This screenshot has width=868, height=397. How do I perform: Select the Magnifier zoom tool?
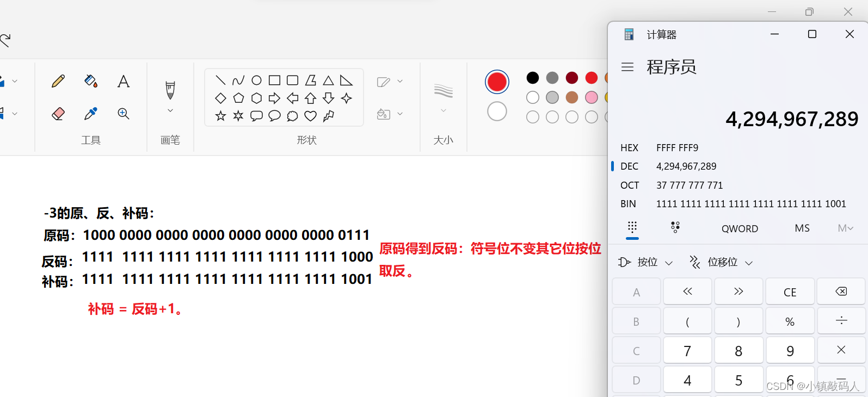(x=124, y=114)
